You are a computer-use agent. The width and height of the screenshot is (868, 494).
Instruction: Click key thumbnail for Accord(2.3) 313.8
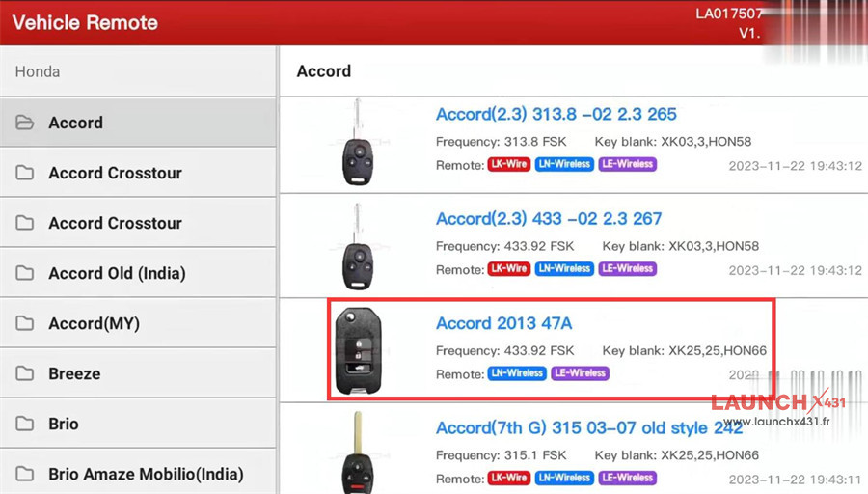point(358,144)
